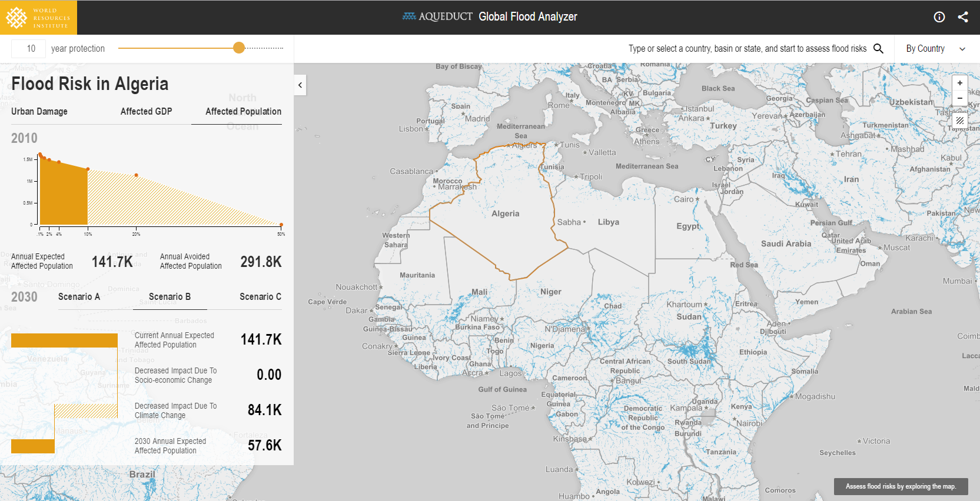Click the Mauritania label on map
The height and width of the screenshot is (501, 980).
[x=417, y=275]
